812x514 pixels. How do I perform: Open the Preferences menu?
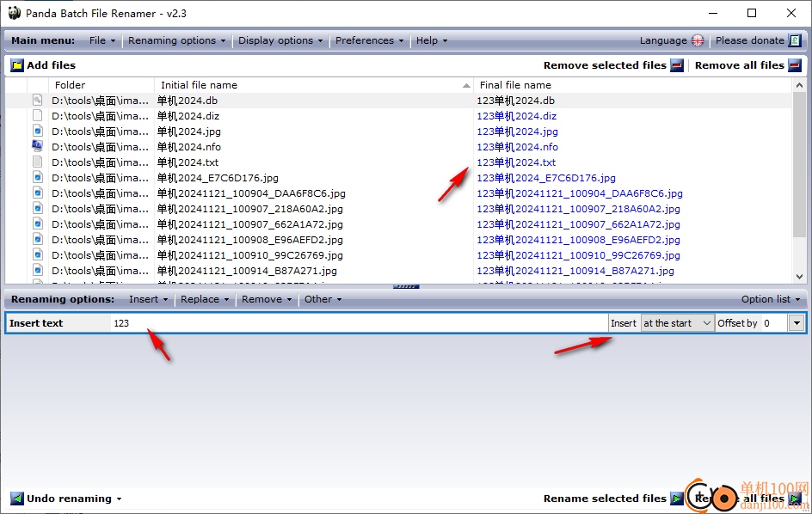369,40
